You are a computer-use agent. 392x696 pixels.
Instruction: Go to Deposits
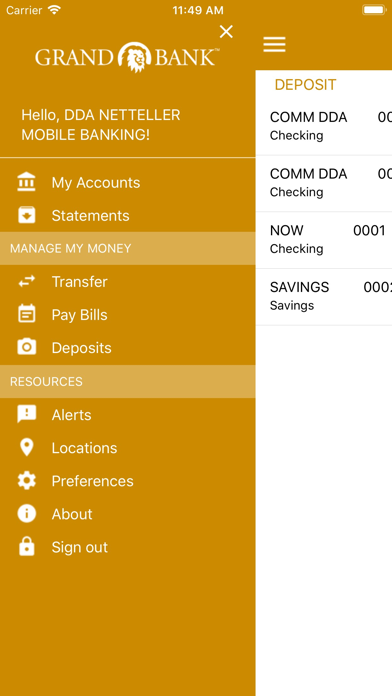pyautogui.click(x=81, y=348)
